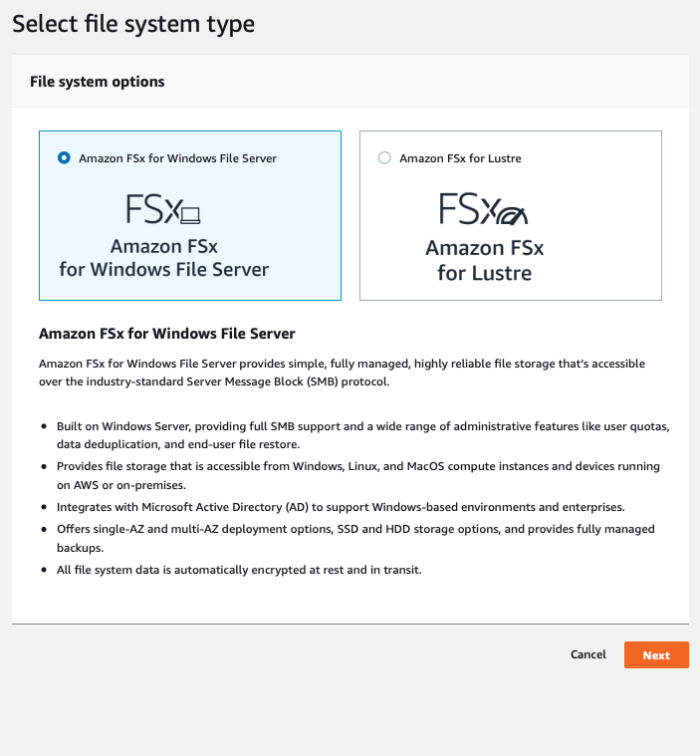Click the bold description heading below the cards

click(x=166, y=333)
